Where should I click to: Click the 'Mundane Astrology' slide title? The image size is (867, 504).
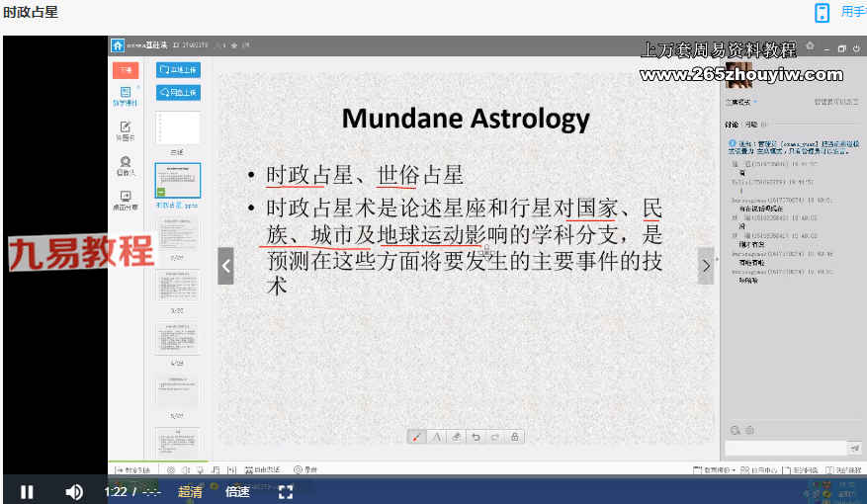[x=466, y=119]
